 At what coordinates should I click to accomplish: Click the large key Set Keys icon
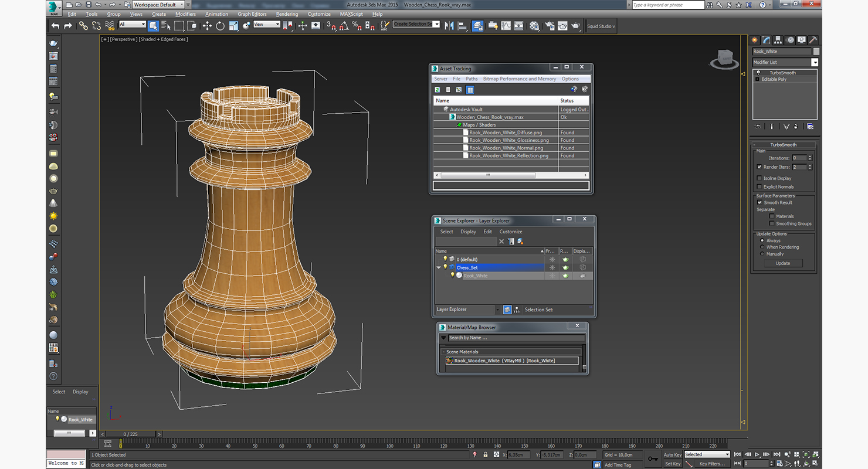(x=653, y=459)
